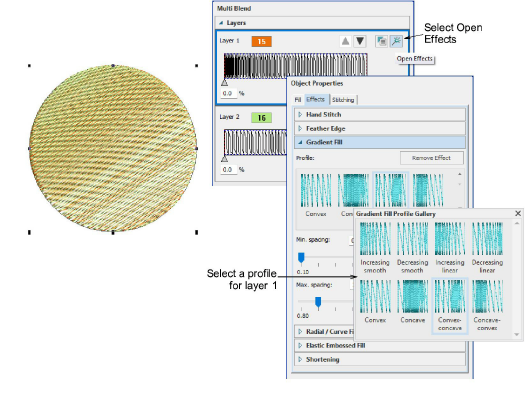Click the Min. spacing slider handle
525x394 pixels.
click(301, 258)
